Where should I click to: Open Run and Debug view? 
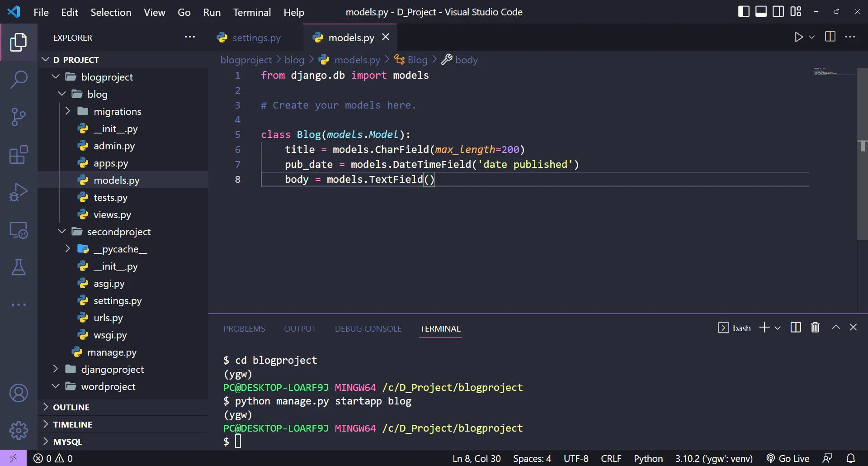[19, 192]
